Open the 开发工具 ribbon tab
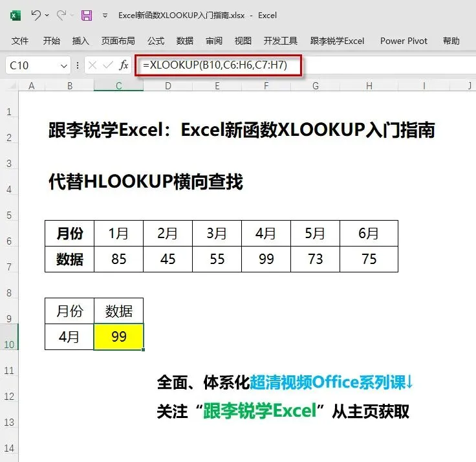The image size is (476, 462). [x=280, y=41]
